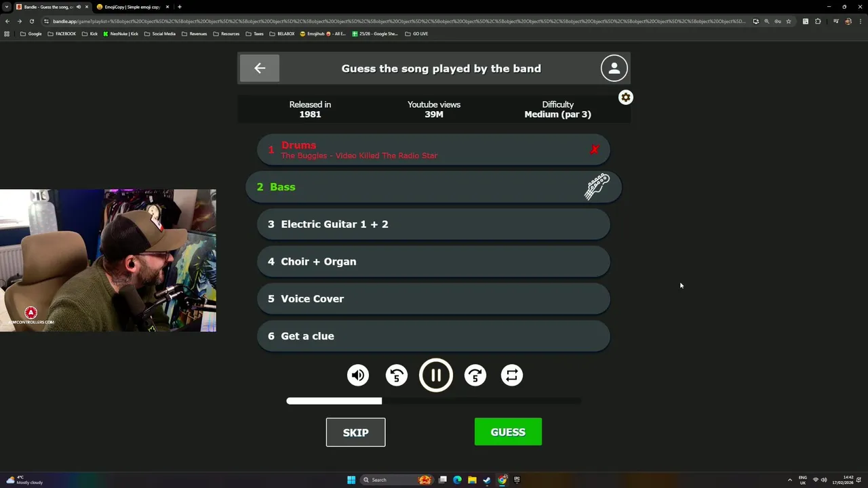Select the Bass row
The height and width of the screenshot is (488, 868).
[x=433, y=187]
